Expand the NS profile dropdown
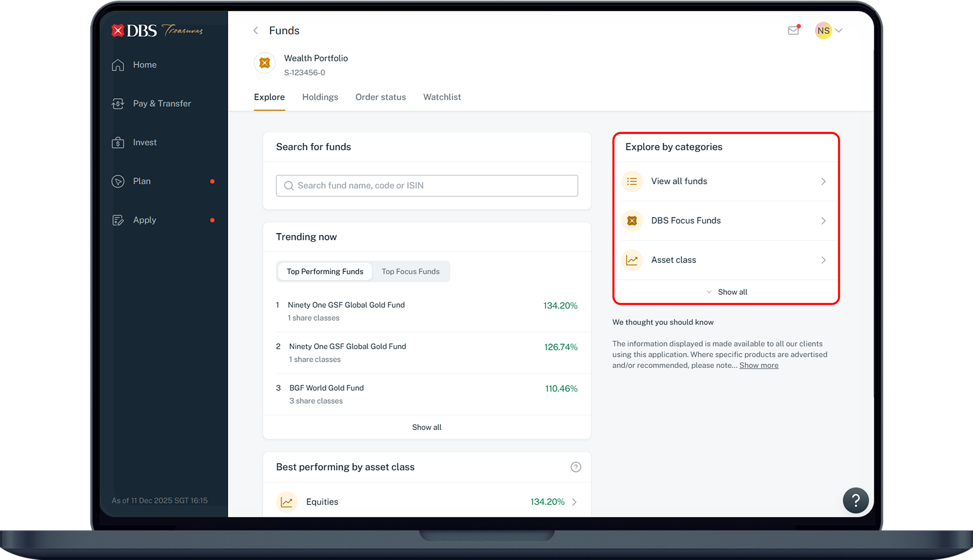The width and height of the screenshot is (973, 560). (x=839, y=31)
